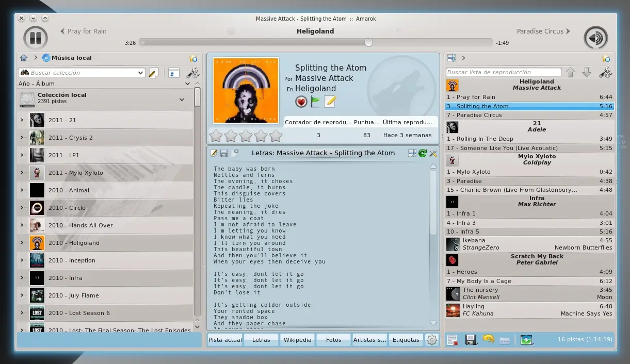Screen dimensions: 630x364
Task: Reload lyrics with green refresh icon
Action: tap(423, 153)
